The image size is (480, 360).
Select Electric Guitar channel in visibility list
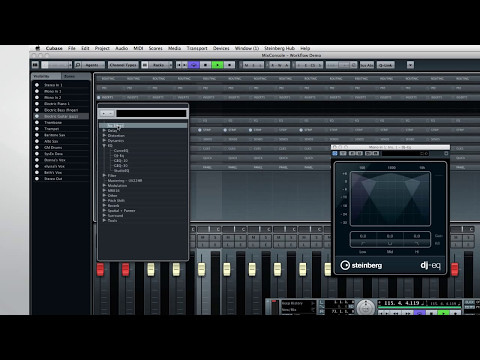pyautogui.click(x=61, y=116)
